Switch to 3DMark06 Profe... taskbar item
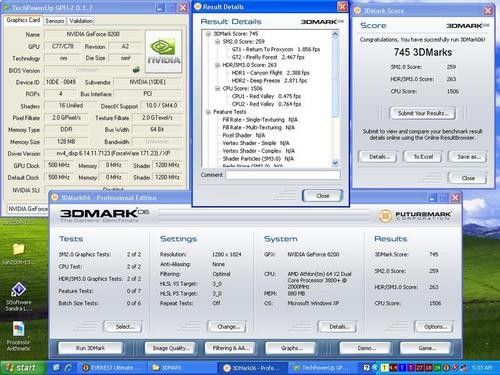 253,368
